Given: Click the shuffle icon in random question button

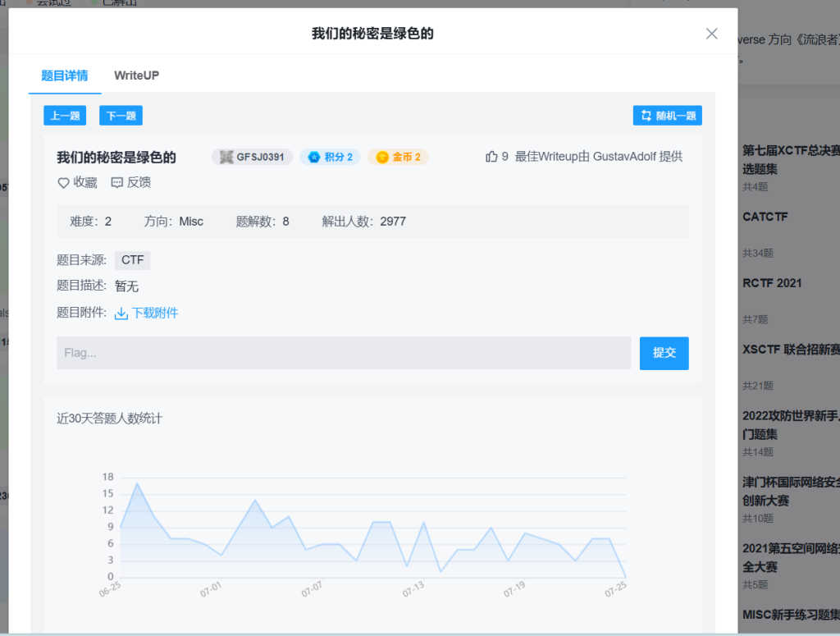Looking at the screenshot, I should coord(646,116).
